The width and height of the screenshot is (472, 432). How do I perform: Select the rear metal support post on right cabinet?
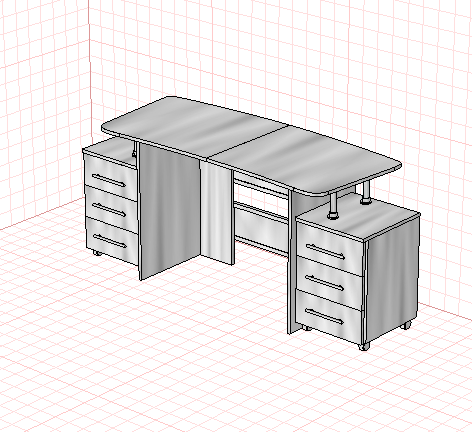point(366,193)
